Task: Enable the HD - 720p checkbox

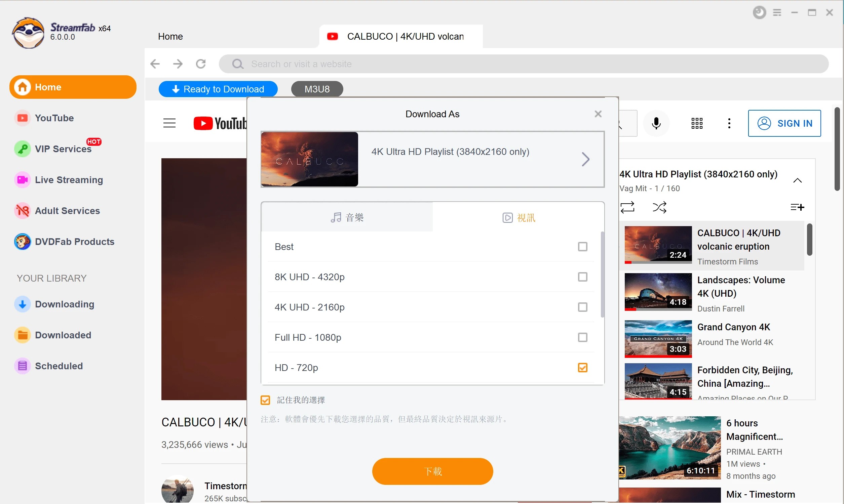Action: coord(582,367)
